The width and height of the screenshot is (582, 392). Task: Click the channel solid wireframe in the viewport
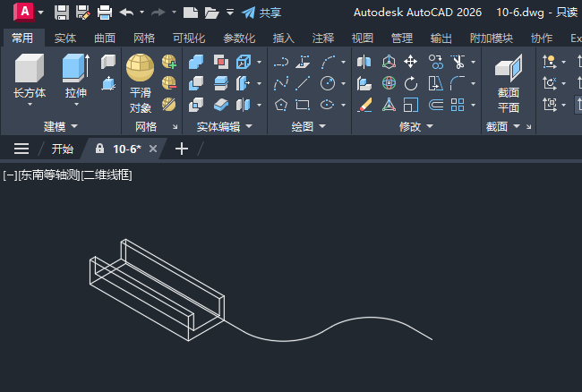tap(157, 290)
